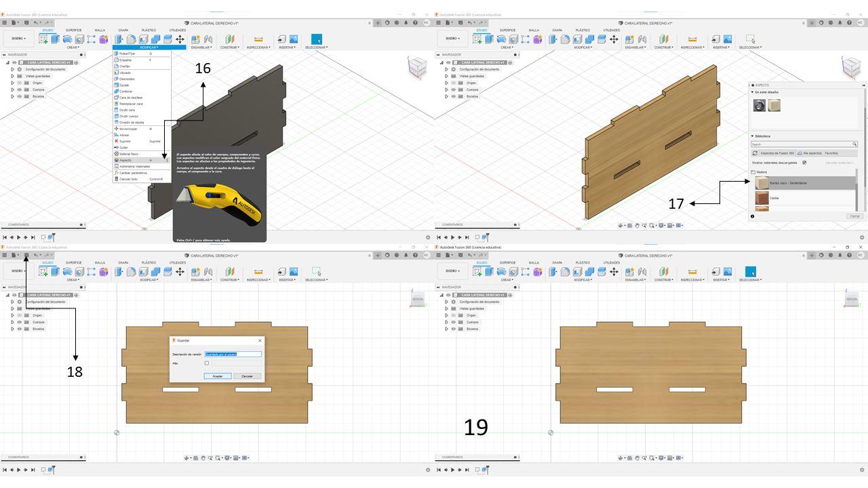The height and width of the screenshot is (488, 868).
Task: Collapse the 'En este diseño' section
Action: coord(752,92)
